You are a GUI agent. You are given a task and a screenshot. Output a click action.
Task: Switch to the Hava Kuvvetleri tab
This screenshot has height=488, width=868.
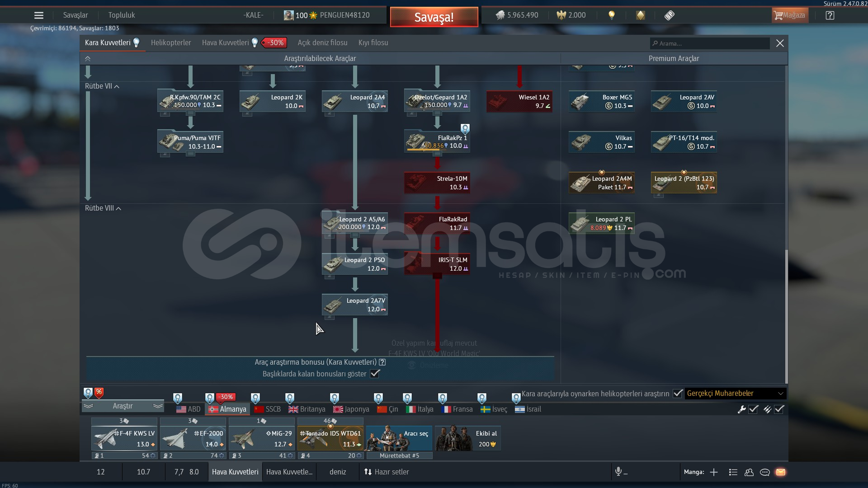(x=226, y=43)
